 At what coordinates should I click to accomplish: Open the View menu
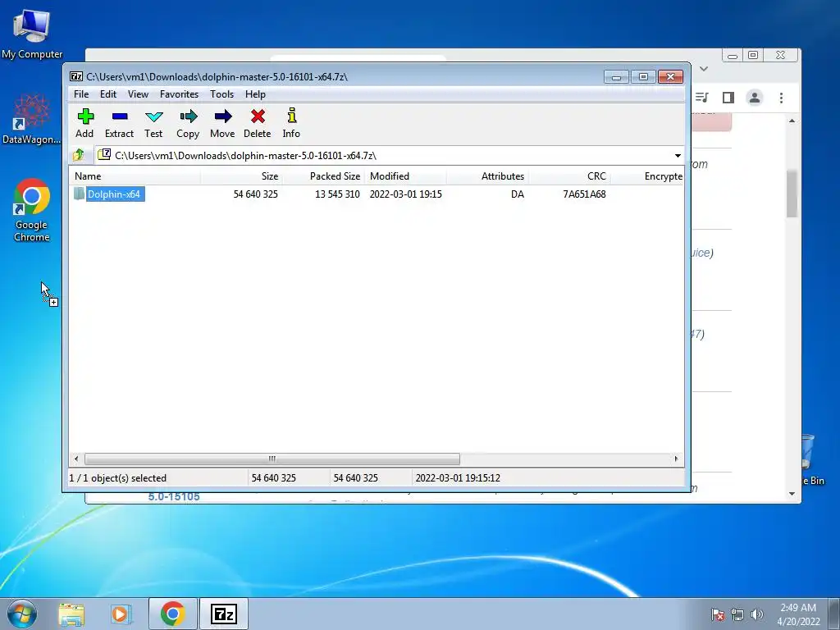click(138, 94)
